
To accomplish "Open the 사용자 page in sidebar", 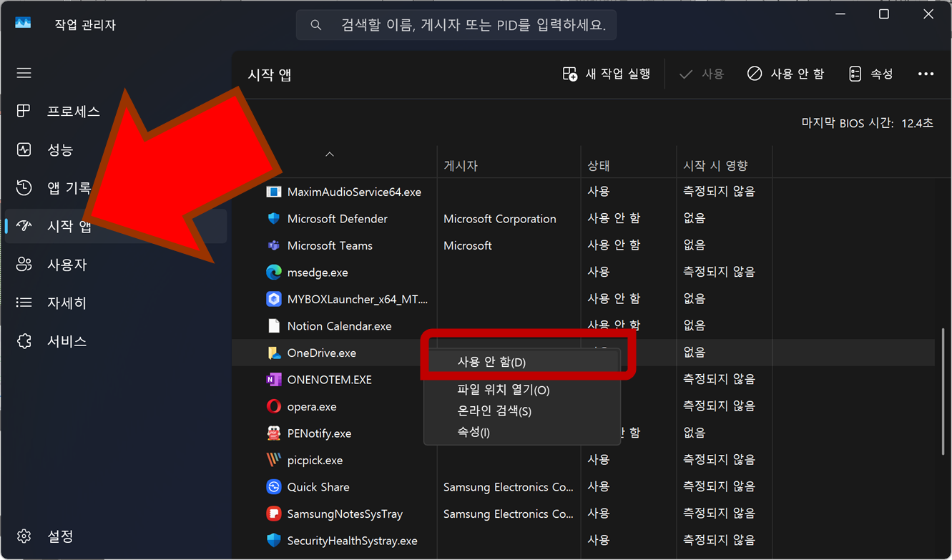I will pyautogui.click(x=116, y=265).
